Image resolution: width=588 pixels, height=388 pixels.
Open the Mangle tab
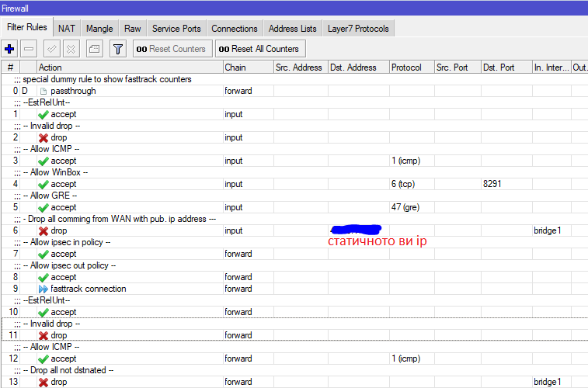coord(99,29)
